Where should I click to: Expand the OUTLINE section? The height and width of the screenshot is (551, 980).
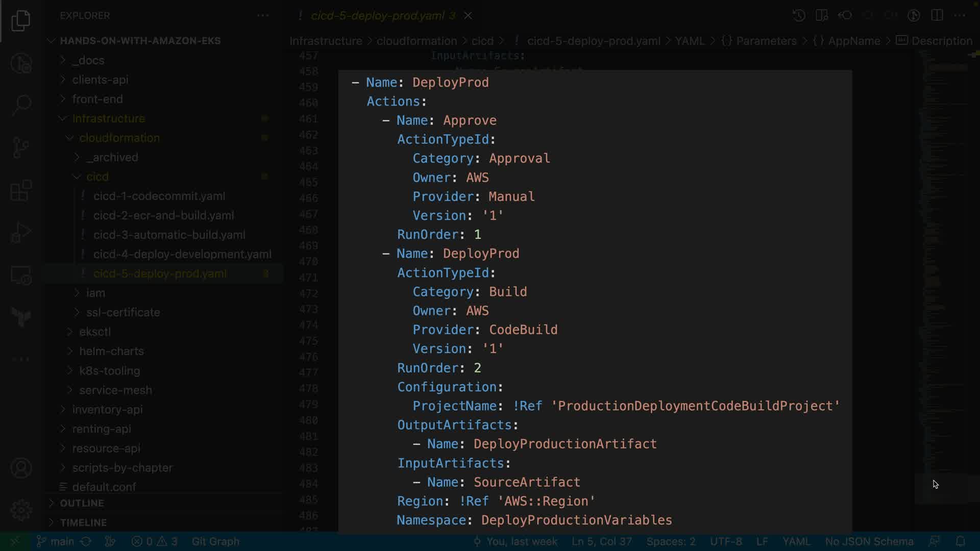(82, 503)
